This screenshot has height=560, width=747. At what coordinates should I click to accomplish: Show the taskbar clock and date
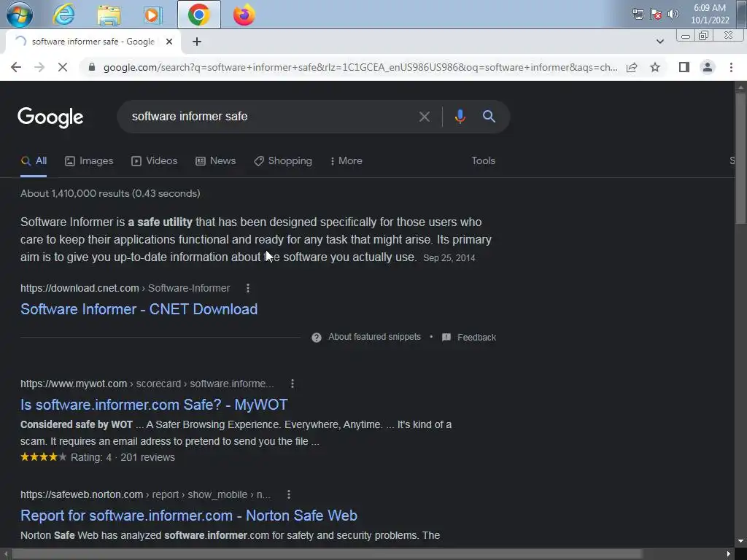click(710, 14)
